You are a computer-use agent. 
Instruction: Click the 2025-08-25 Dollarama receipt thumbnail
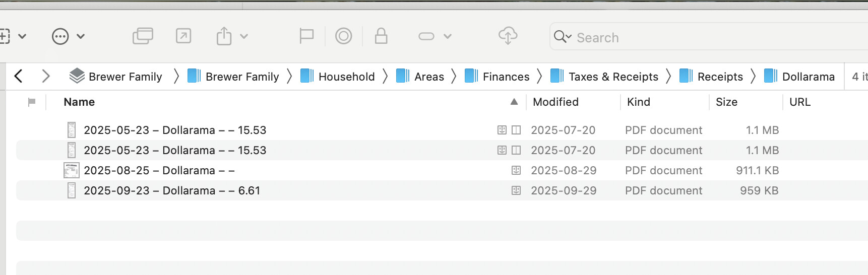pos(72,170)
